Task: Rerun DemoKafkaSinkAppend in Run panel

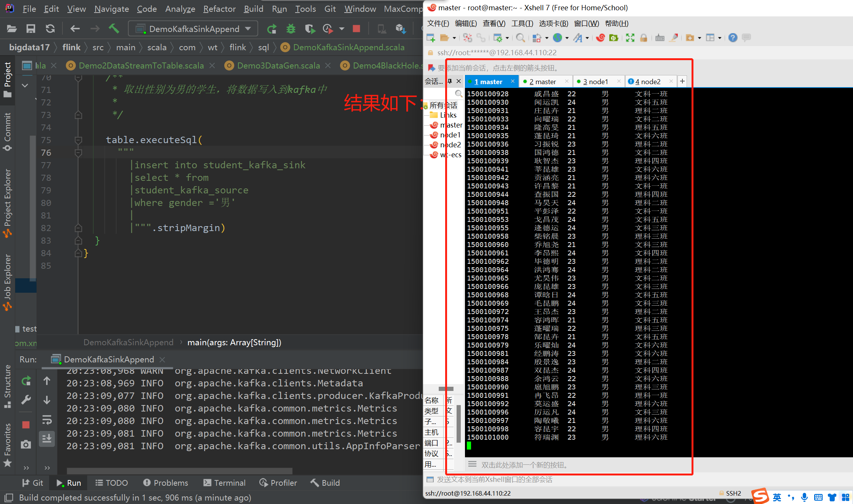Action: [x=26, y=381]
